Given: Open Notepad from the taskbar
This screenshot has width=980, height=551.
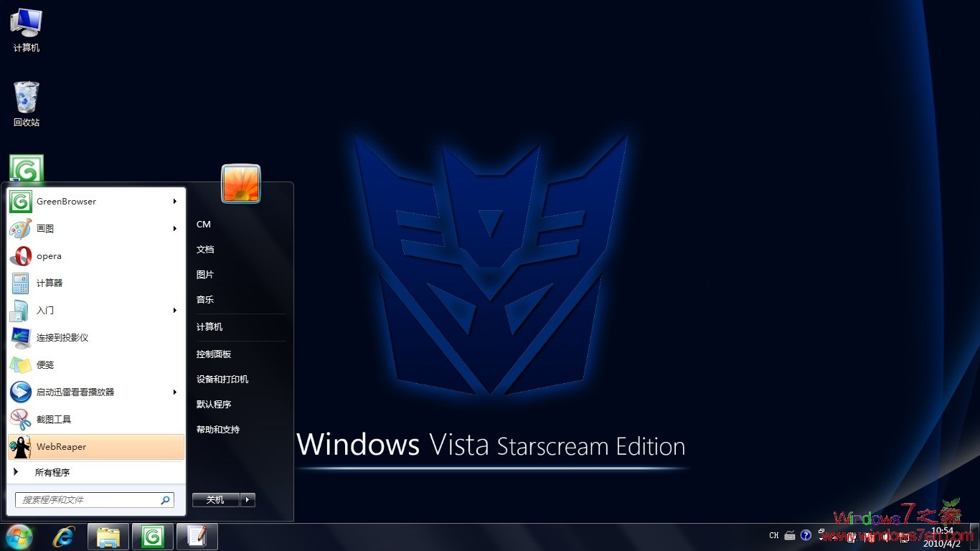Looking at the screenshot, I should pos(197,536).
